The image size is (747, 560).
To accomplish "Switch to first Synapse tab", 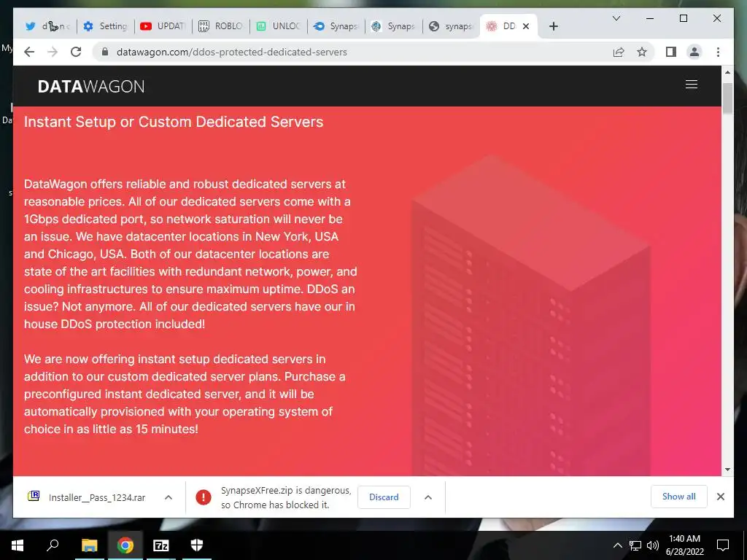I will pyautogui.click(x=336, y=26).
